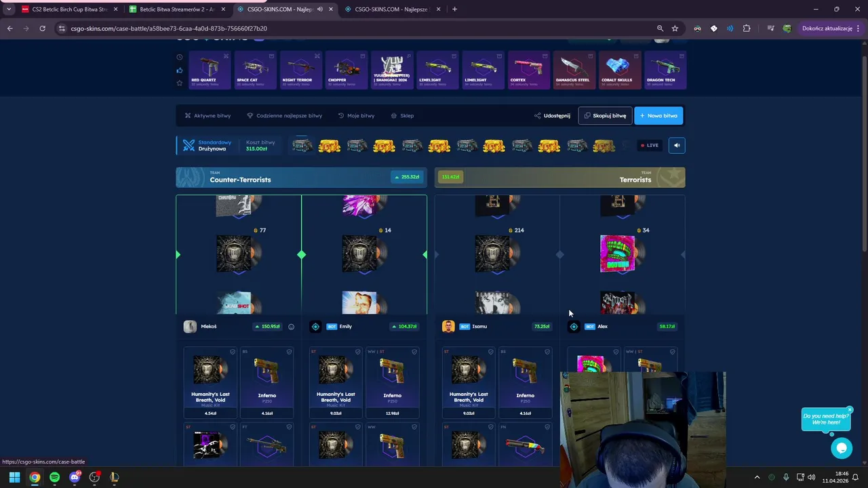Click shield icon on Isamu's Inferno P250 card
Screen dimensions: 868x488
(x=547, y=352)
